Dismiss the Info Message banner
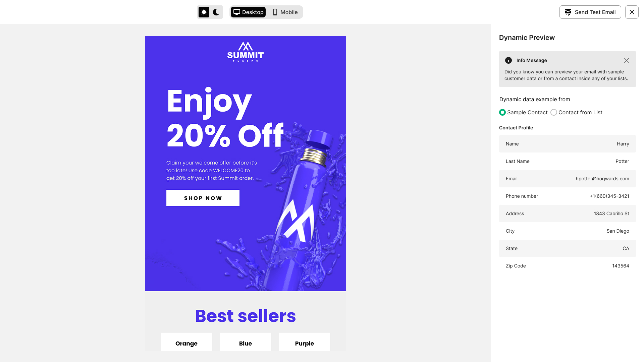644x362 pixels. tap(626, 60)
